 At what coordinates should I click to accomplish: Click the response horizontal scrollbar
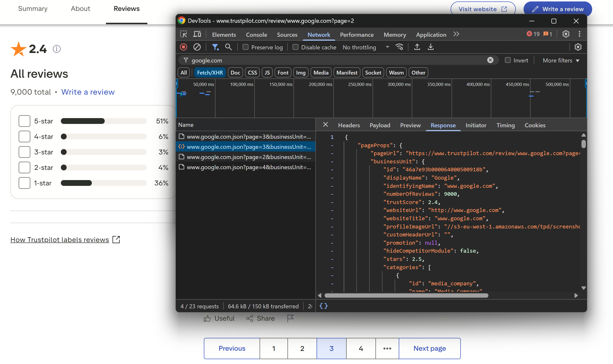pyautogui.click(x=406, y=296)
